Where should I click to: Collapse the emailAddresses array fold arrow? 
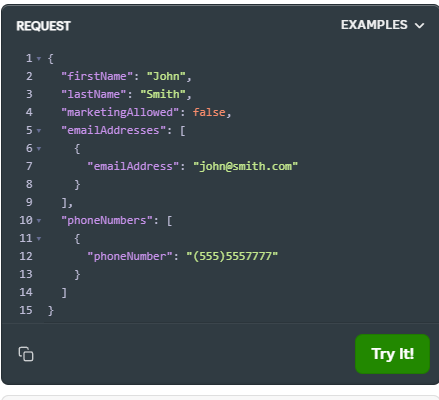point(39,131)
